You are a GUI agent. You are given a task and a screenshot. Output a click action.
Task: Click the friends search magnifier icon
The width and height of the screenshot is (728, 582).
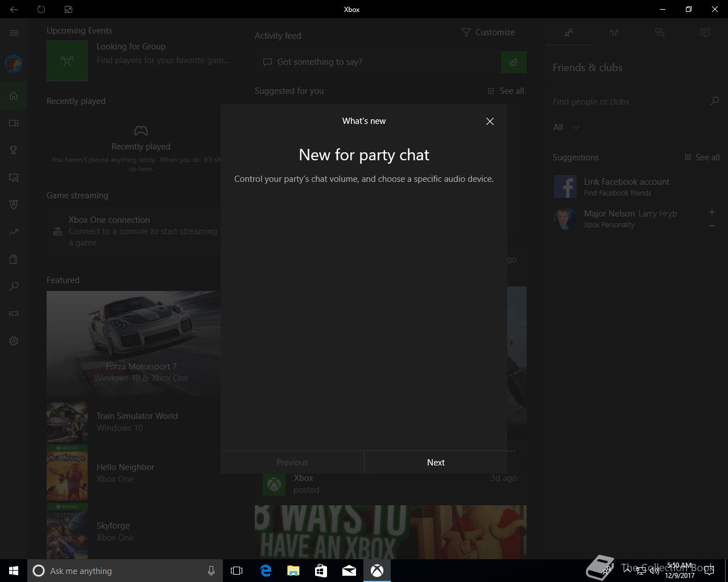[x=714, y=101]
